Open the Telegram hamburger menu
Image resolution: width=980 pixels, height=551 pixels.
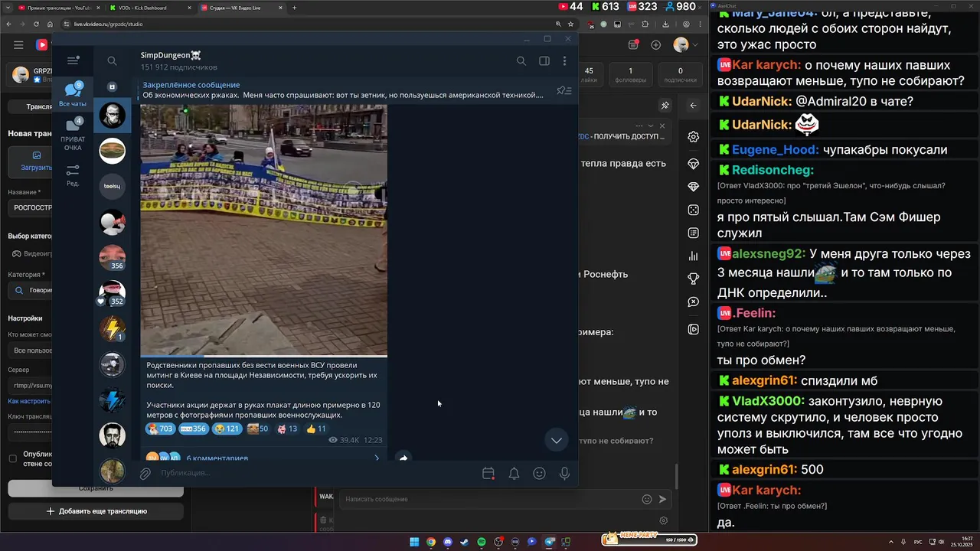[x=73, y=60]
